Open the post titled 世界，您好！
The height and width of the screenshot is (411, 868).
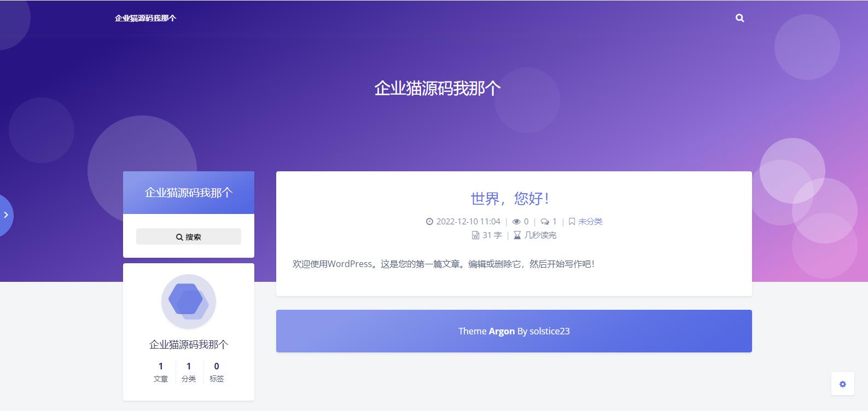tap(509, 198)
